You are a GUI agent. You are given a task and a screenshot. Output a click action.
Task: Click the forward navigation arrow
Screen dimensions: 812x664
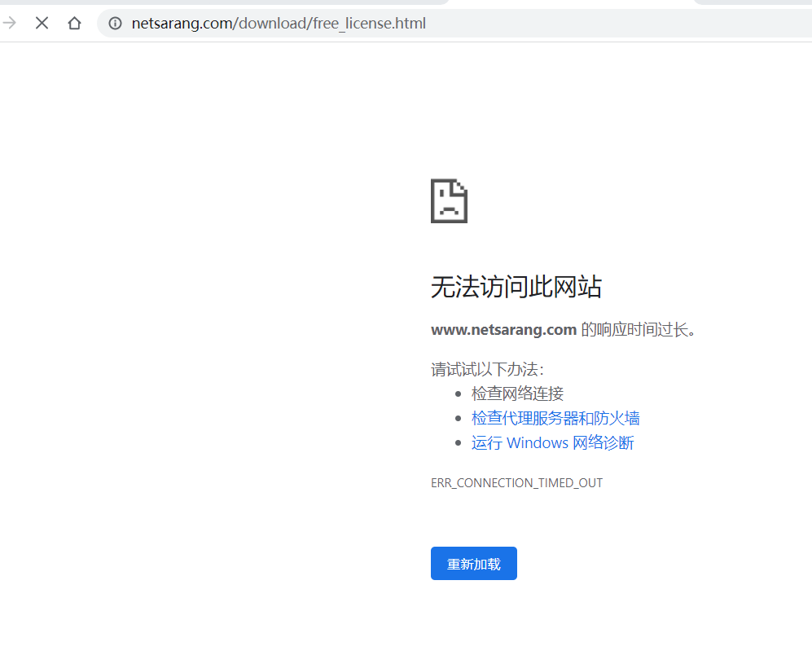(9, 23)
